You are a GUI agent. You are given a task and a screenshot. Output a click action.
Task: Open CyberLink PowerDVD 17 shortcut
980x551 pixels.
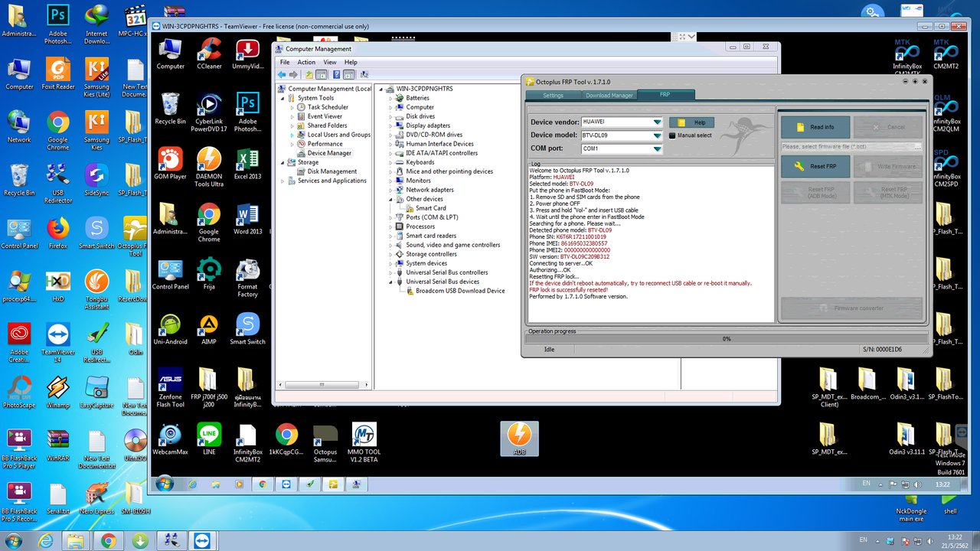click(209, 112)
